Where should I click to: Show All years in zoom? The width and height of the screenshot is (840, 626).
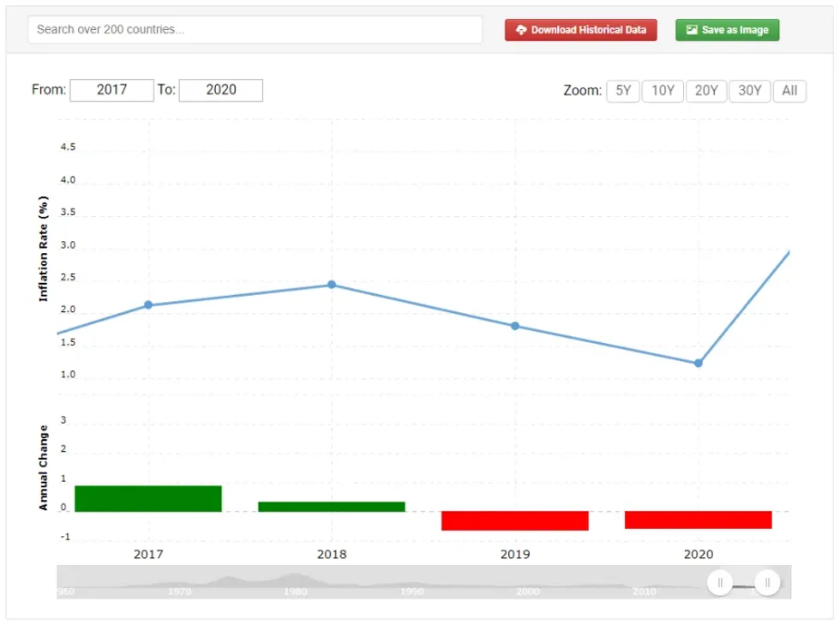[x=789, y=91]
